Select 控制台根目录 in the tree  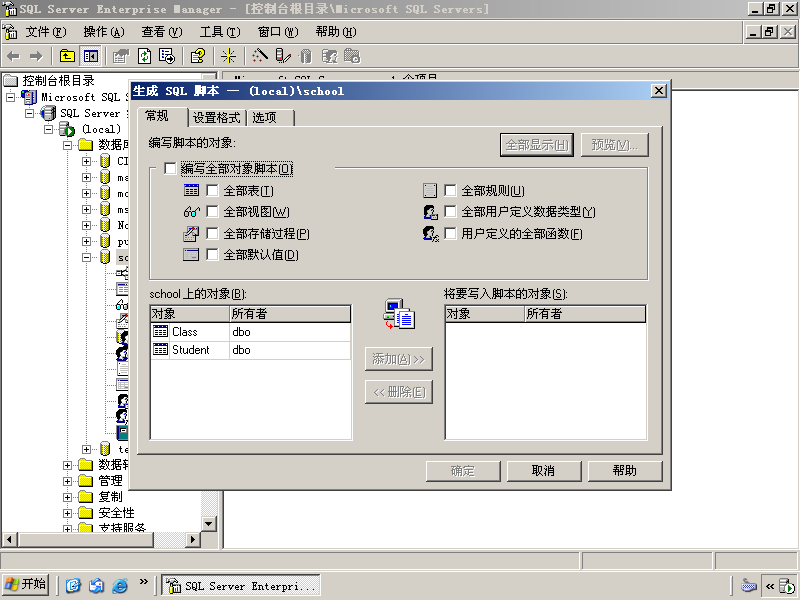coord(58,81)
